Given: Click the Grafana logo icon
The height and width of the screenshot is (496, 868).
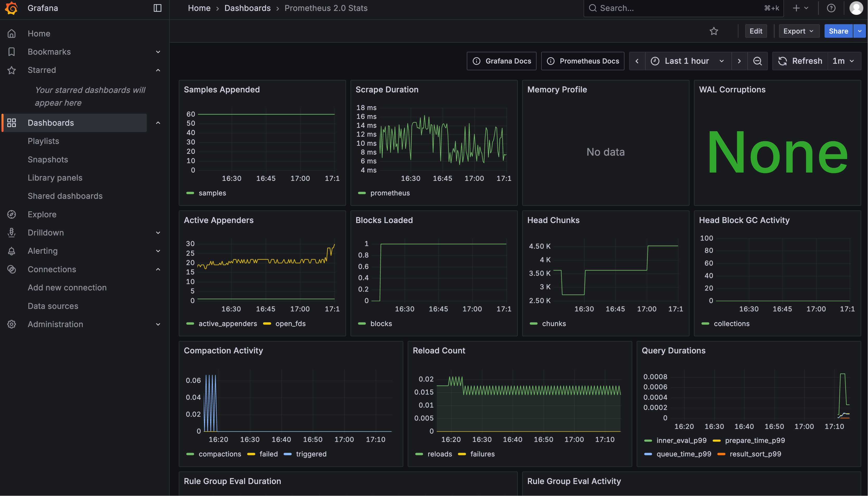Looking at the screenshot, I should point(11,8).
